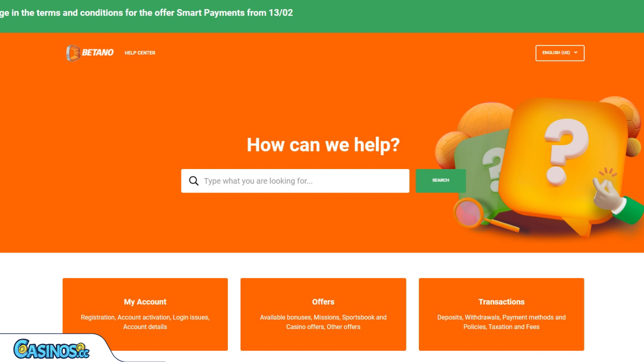
Task: Focus the 'Type what you are looking for' field
Action: (295, 181)
